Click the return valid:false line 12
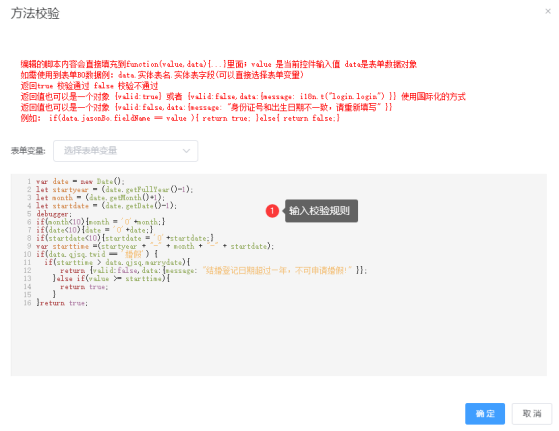 tap(213, 271)
